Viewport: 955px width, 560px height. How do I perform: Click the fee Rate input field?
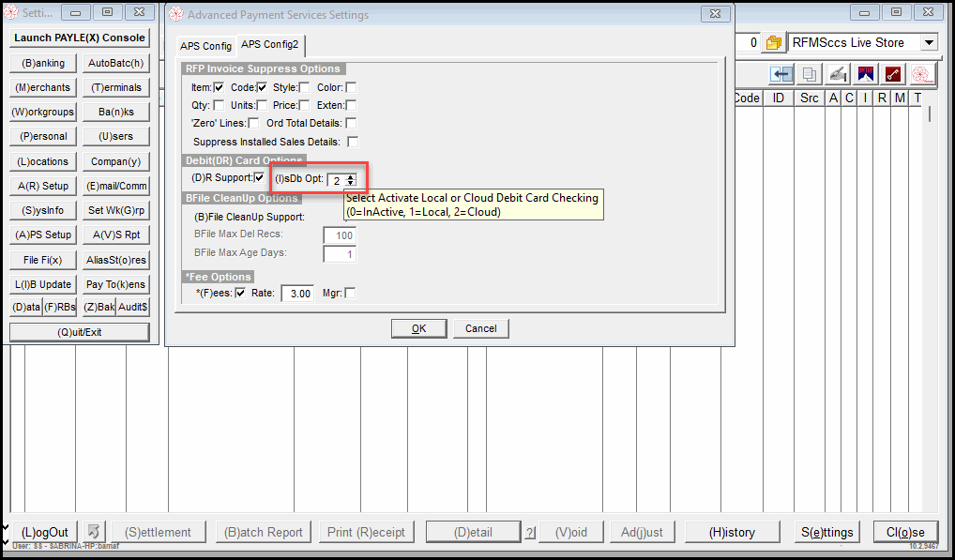pos(297,294)
